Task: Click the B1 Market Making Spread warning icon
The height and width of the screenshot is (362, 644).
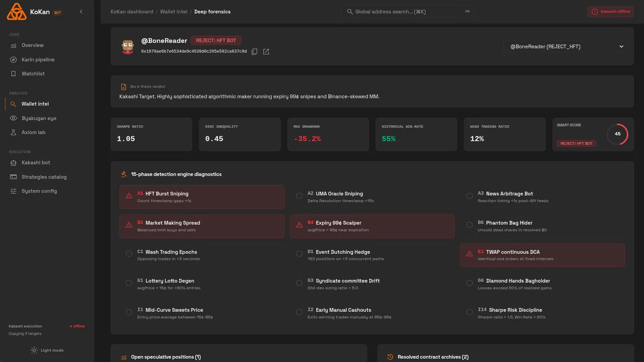Action: click(x=129, y=225)
